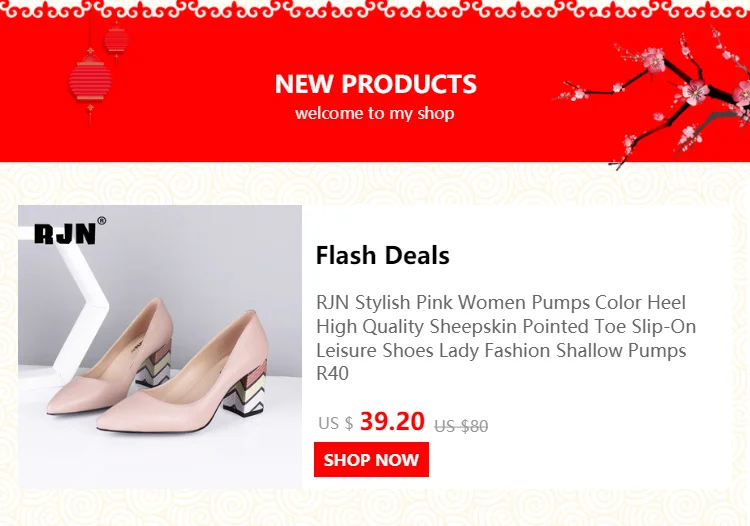Click the R40 model code in title
Image resolution: width=750 pixels, height=526 pixels.
pos(332,374)
